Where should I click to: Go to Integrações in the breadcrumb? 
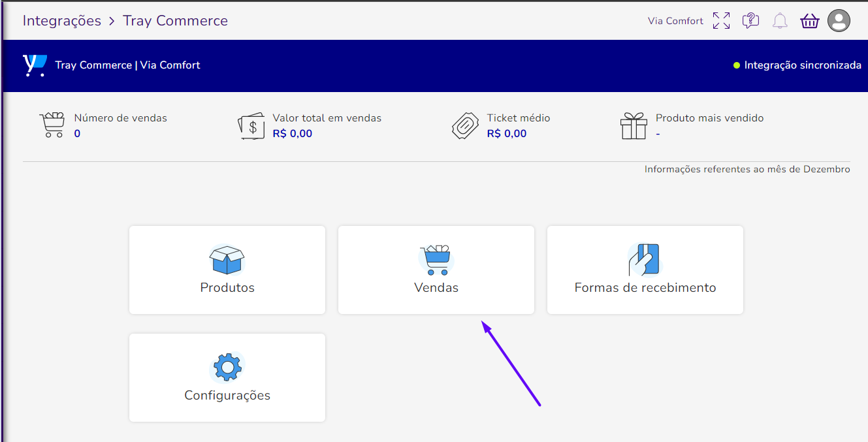(x=62, y=21)
